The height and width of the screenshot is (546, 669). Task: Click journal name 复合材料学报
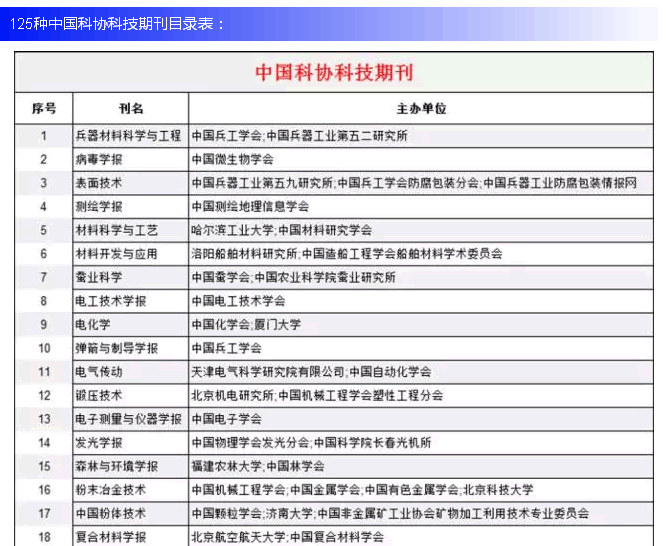[x=111, y=537]
